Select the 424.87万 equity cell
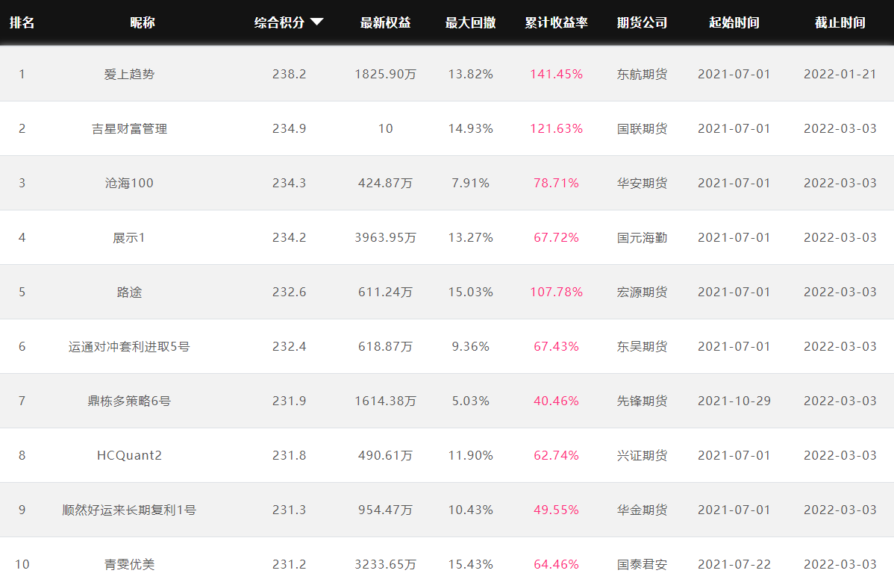This screenshot has height=588, width=894. [x=385, y=183]
